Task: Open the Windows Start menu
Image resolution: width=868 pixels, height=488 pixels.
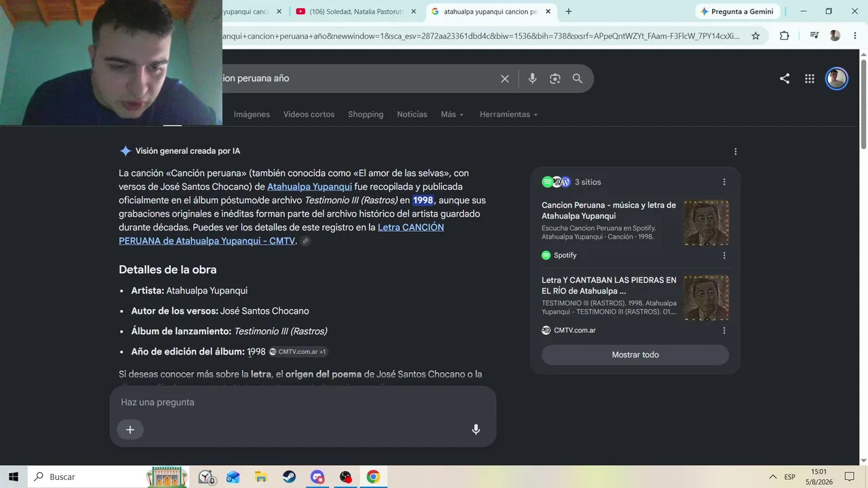Action: tap(14, 476)
